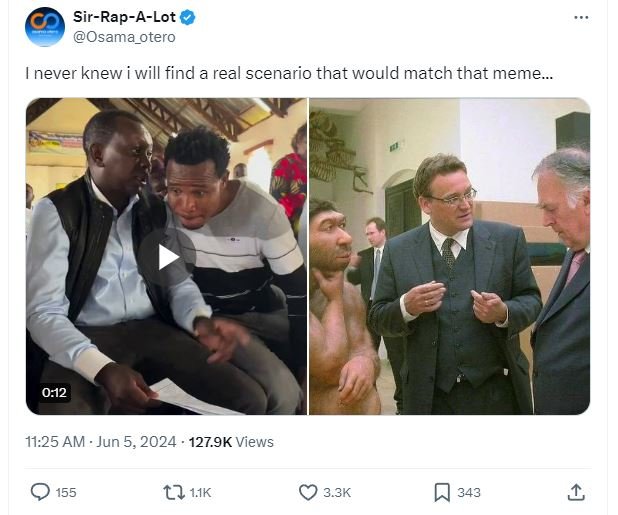The image size is (618, 515).
Task: Like the tweet with the heart icon
Action: (x=308, y=492)
